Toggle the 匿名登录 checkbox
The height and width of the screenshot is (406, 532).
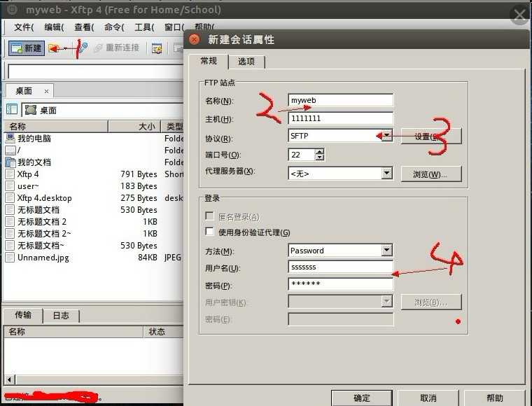point(209,216)
